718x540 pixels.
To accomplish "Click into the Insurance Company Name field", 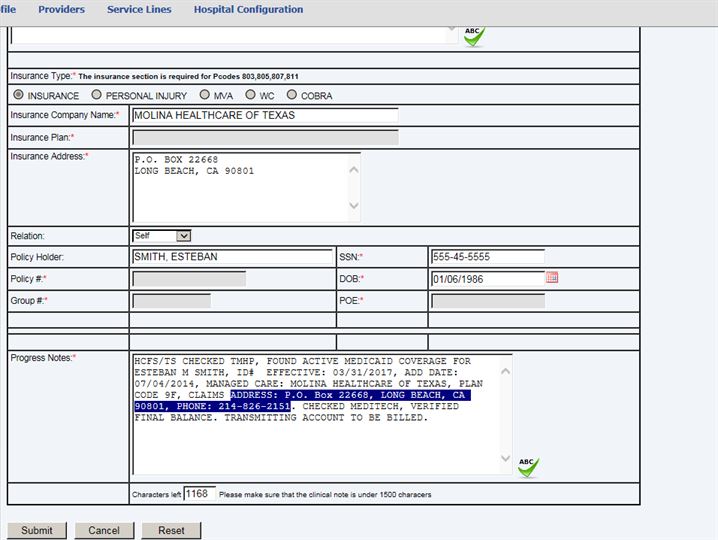I will coord(264,115).
